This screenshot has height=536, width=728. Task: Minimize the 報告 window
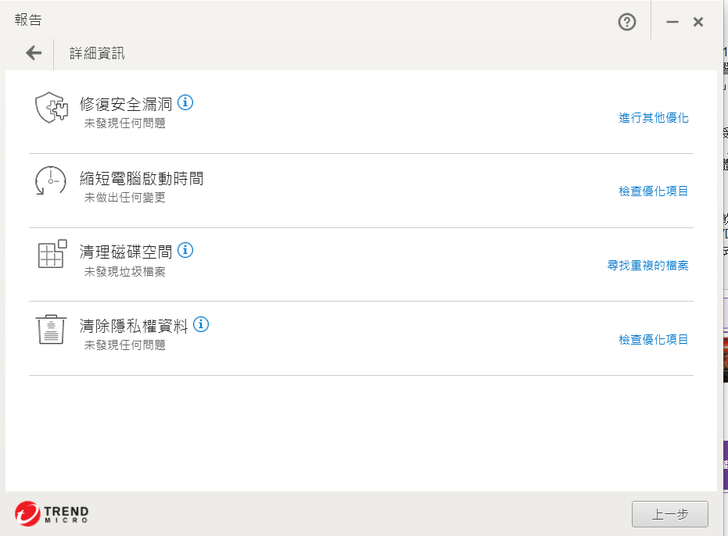(672, 22)
